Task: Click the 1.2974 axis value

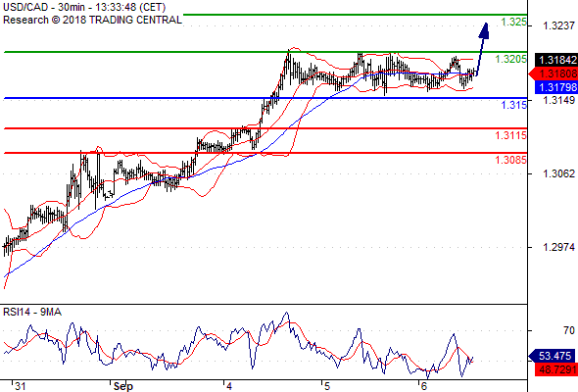Action: pyautogui.click(x=558, y=247)
